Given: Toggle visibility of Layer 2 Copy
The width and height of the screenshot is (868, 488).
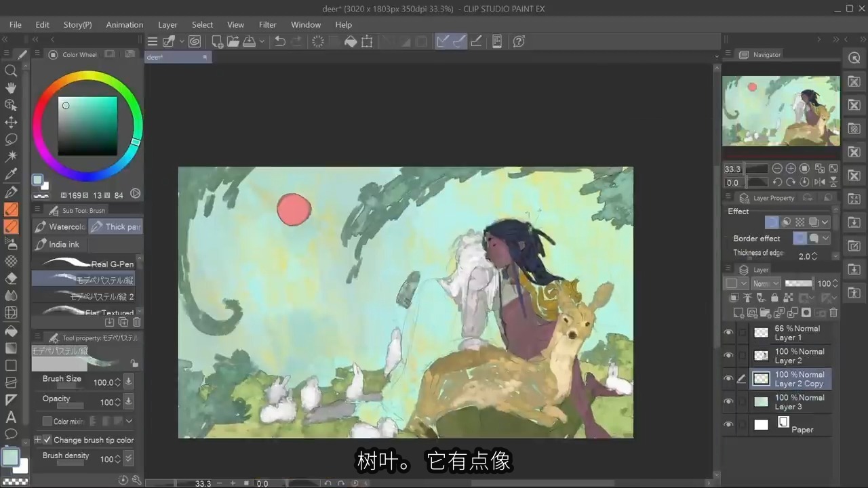Looking at the screenshot, I should point(729,379).
